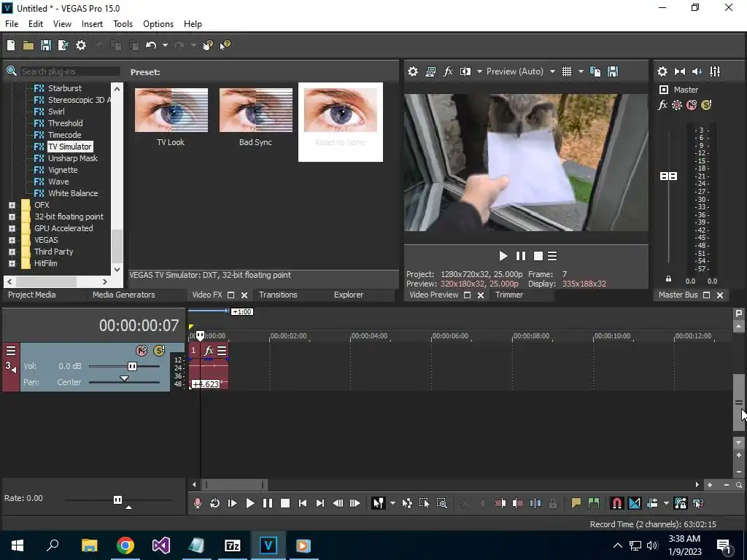Open the Render As toolbar icon
747x560 pixels.
[x=63, y=45]
